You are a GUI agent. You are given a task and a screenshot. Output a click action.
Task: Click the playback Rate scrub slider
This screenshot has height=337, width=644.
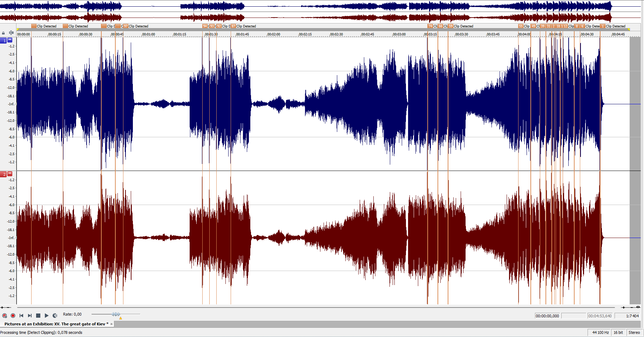(x=116, y=314)
